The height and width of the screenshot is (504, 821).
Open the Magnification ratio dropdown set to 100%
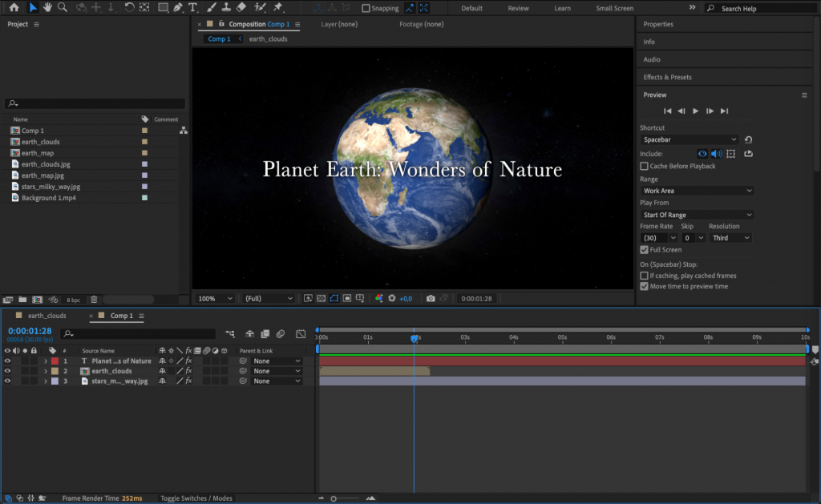214,297
